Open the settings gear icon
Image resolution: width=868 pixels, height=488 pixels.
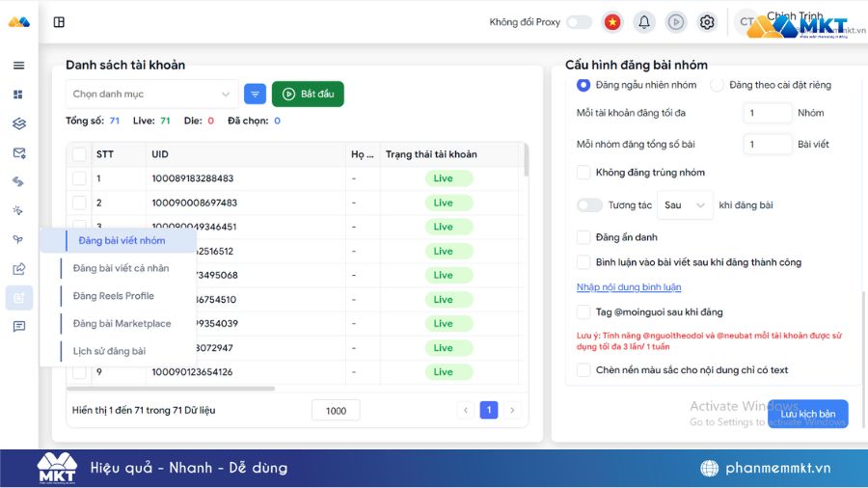(x=707, y=22)
